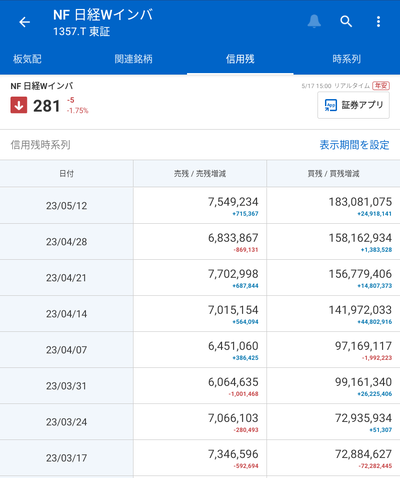The image size is (400, 478).
Task: Tap the sell balance value 7,702,998
Action: click(233, 274)
